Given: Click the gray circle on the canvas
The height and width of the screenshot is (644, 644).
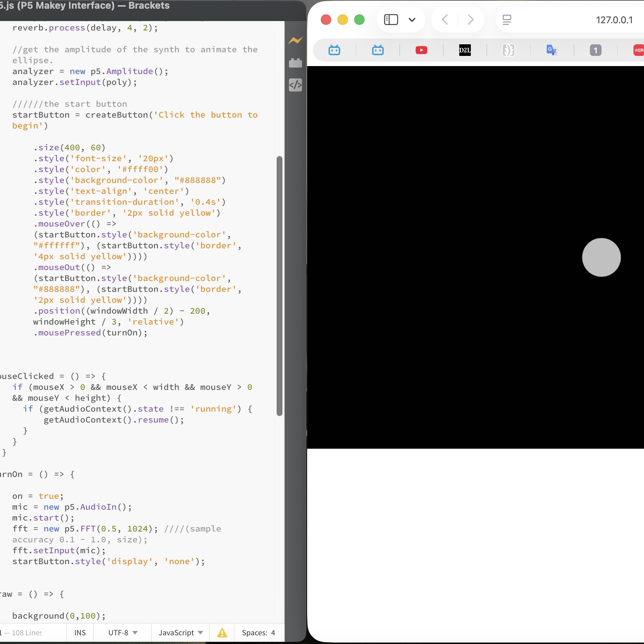Looking at the screenshot, I should (x=601, y=257).
